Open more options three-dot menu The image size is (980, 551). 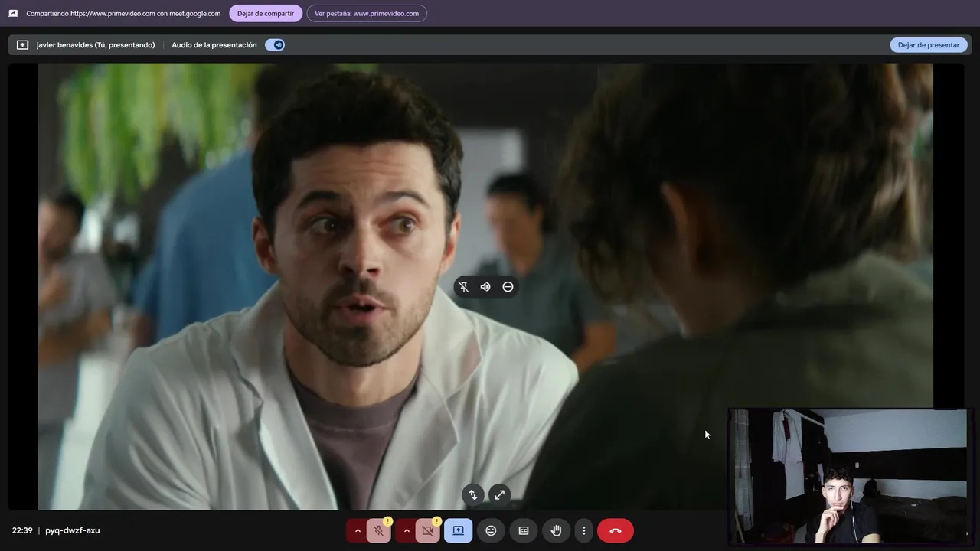coord(583,530)
